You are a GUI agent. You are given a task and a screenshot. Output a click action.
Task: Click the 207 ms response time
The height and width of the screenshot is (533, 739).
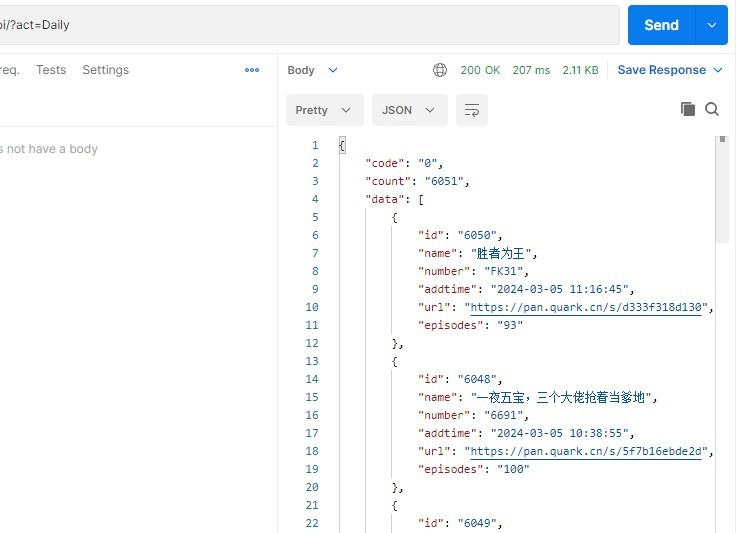pyautogui.click(x=531, y=70)
